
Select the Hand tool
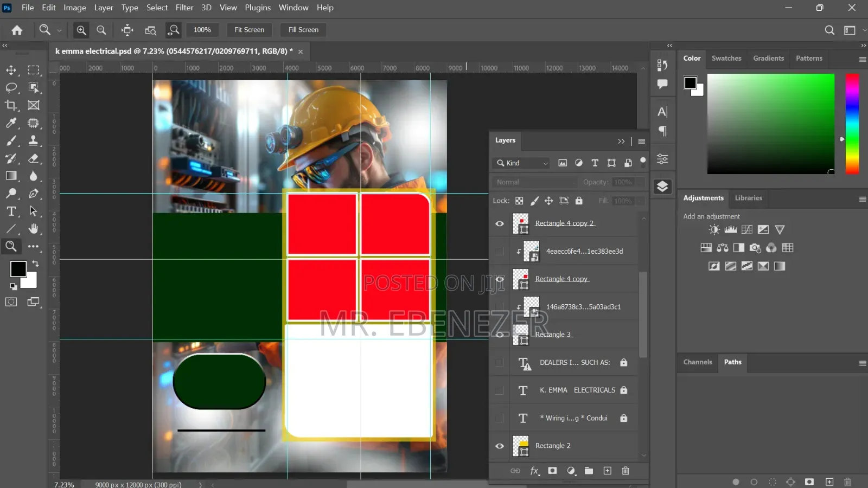(34, 229)
